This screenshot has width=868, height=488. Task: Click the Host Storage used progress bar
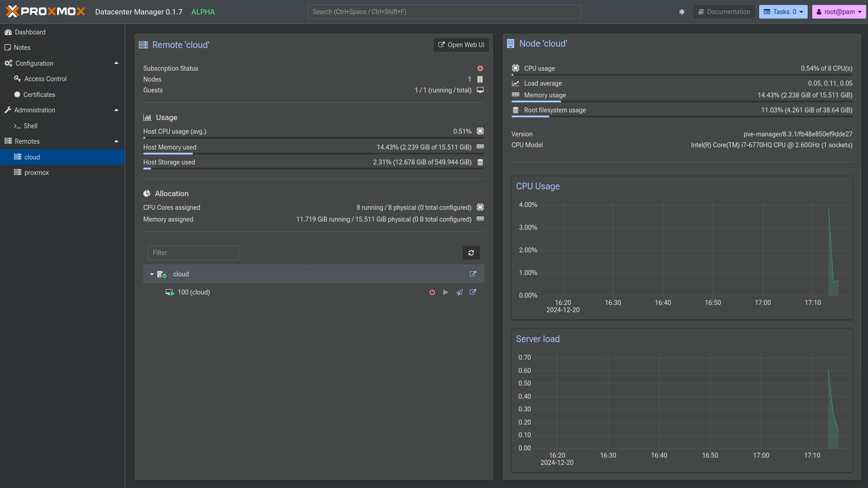314,169
